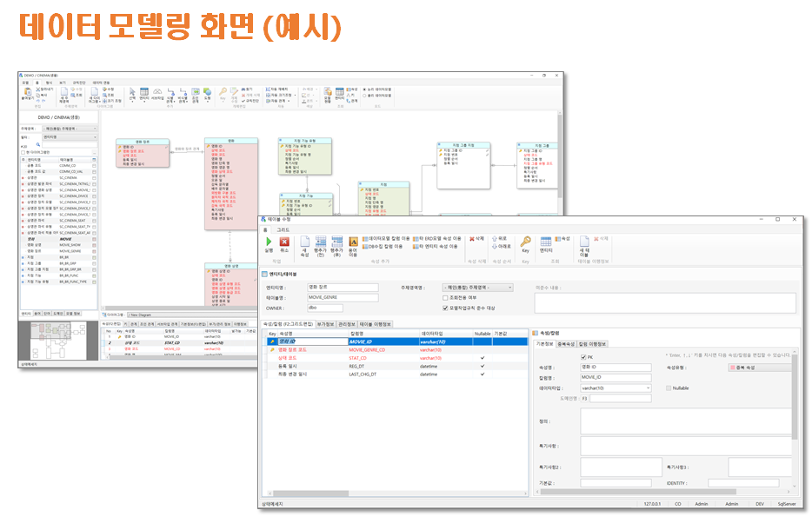Click 엔티티 lookup icon in table editor
Screen dimensions: 812x517
click(x=546, y=242)
